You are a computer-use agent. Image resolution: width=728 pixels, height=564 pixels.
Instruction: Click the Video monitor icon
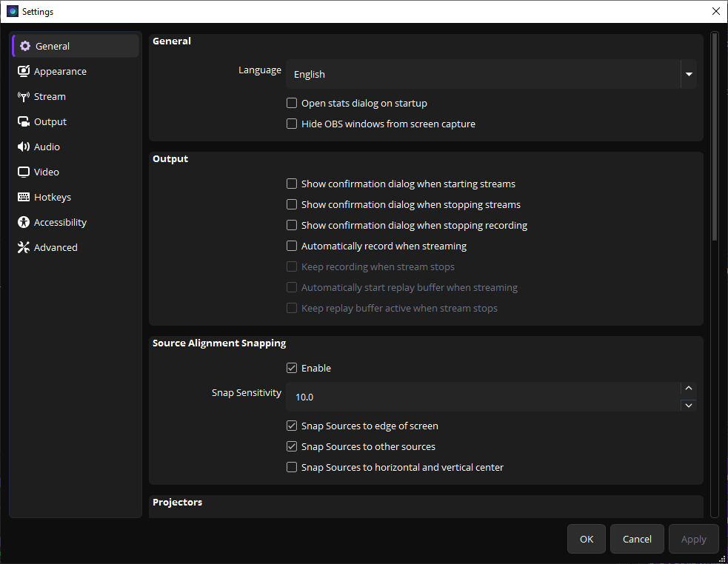point(24,172)
